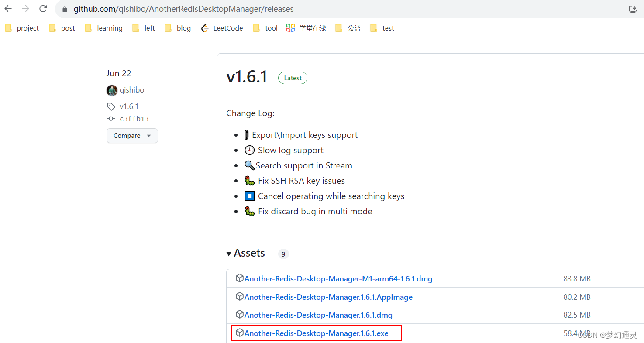Viewport: 644px width, 343px height.
Task: Click the Slow log support item
Action: point(284,151)
